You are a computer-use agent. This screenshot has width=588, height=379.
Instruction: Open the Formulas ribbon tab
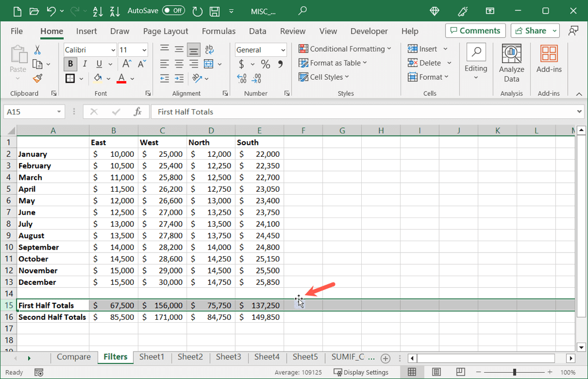(218, 31)
